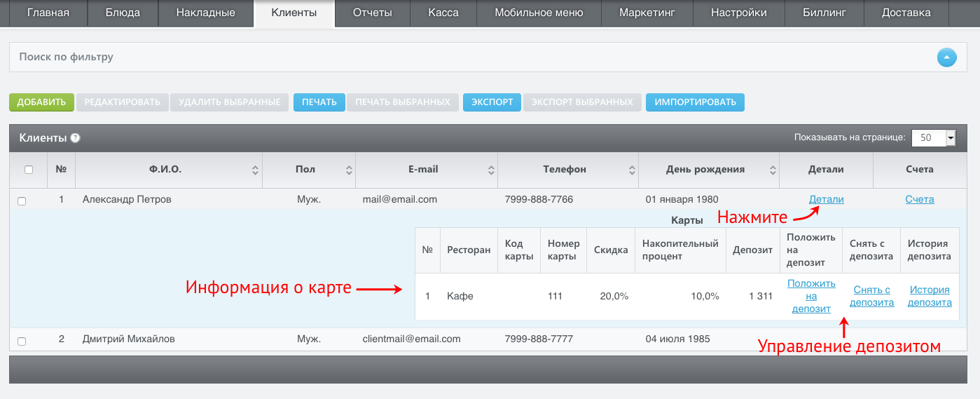Select the Клиенты tab
980x399 pixels.
(294, 13)
